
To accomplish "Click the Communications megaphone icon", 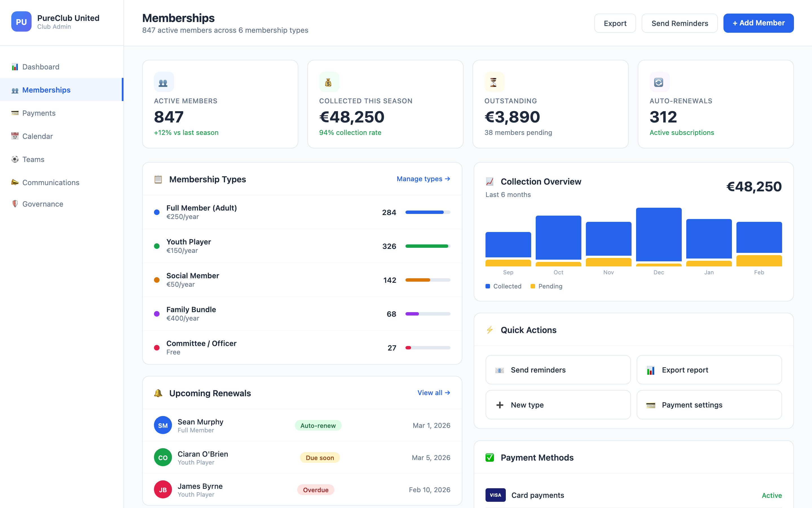I will [x=15, y=182].
